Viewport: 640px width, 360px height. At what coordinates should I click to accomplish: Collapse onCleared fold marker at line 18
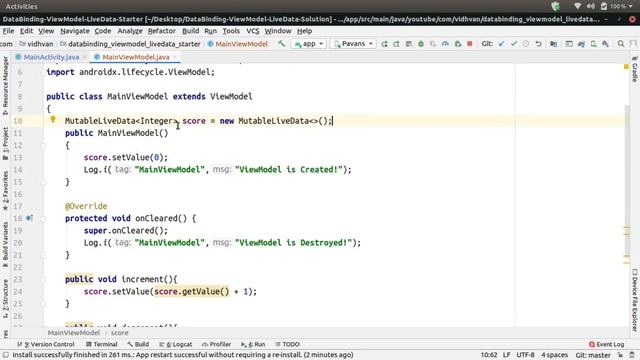pos(43,218)
